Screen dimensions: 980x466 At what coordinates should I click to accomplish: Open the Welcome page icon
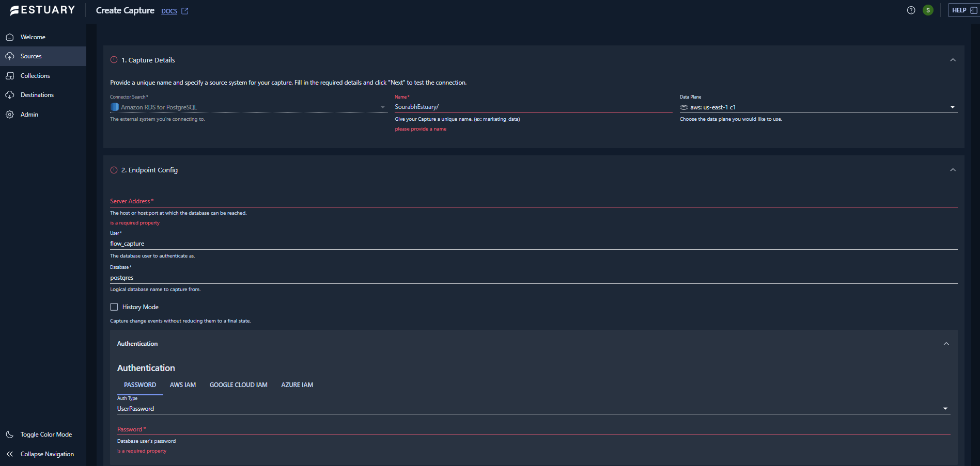coord(10,37)
